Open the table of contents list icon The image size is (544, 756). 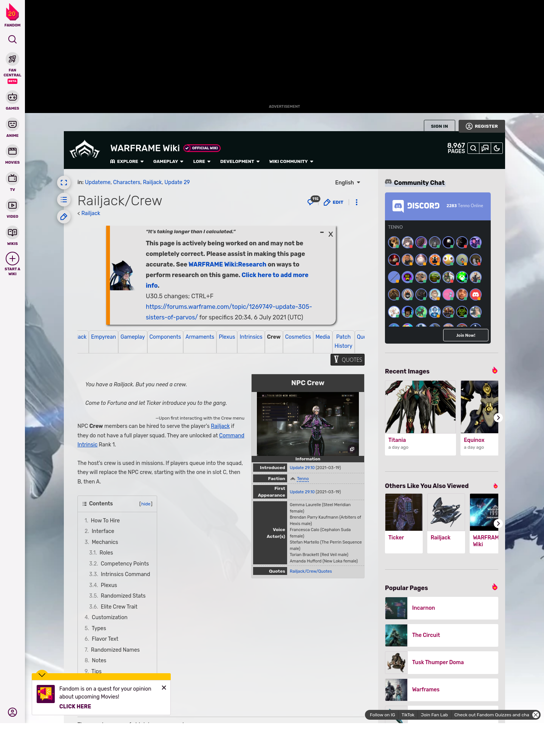pyautogui.click(x=64, y=200)
